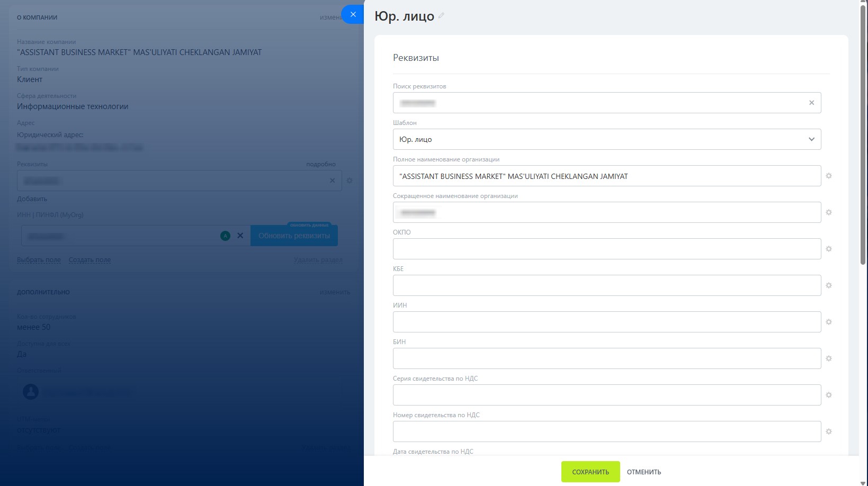
Task: Open gear settings for Полное наименование организации
Action: pyautogui.click(x=829, y=176)
